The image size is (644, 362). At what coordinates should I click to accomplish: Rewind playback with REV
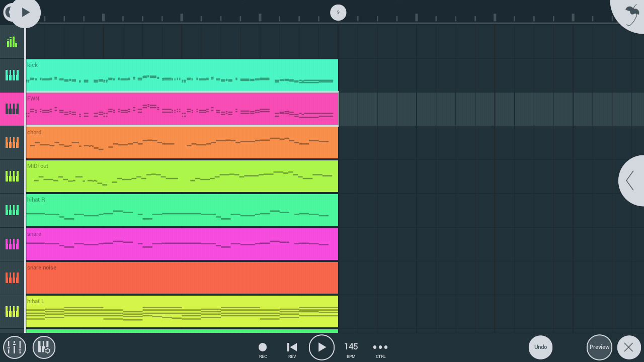[x=292, y=349]
